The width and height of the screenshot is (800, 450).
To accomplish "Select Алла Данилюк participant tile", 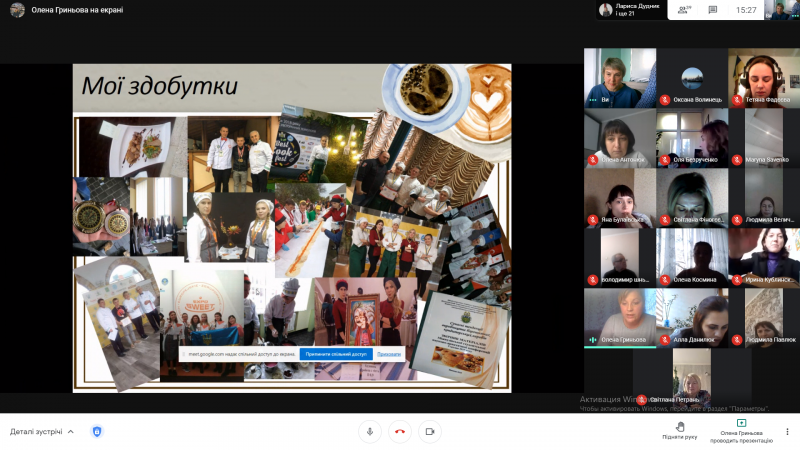I will coord(692,318).
